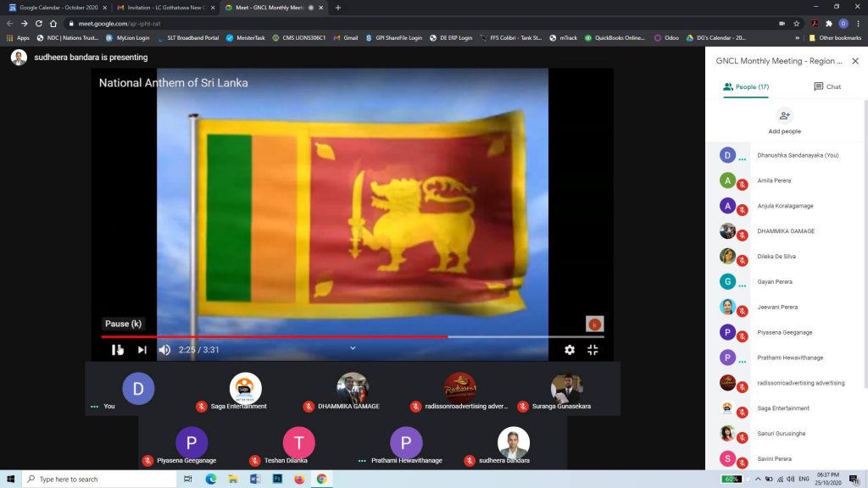The height and width of the screenshot is (488, 868).
Task: Select Gayan Perera in the people list
Action: (x=784, y=282)
